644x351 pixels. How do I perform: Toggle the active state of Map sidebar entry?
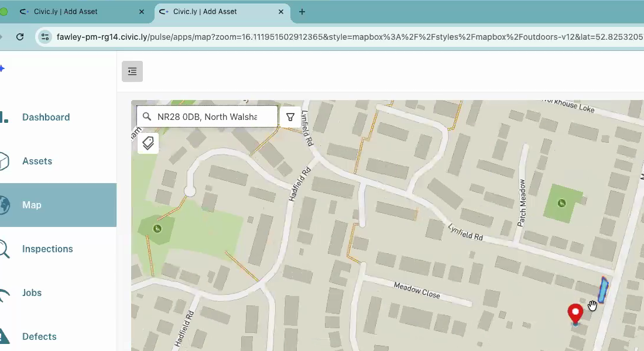32,205
